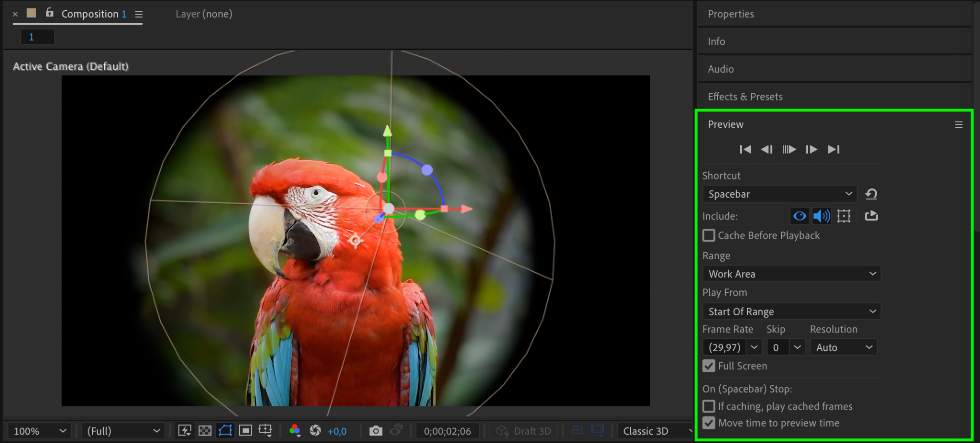
Task: Open the Effects & Presets panel
Action: click(x=745, y=97)
